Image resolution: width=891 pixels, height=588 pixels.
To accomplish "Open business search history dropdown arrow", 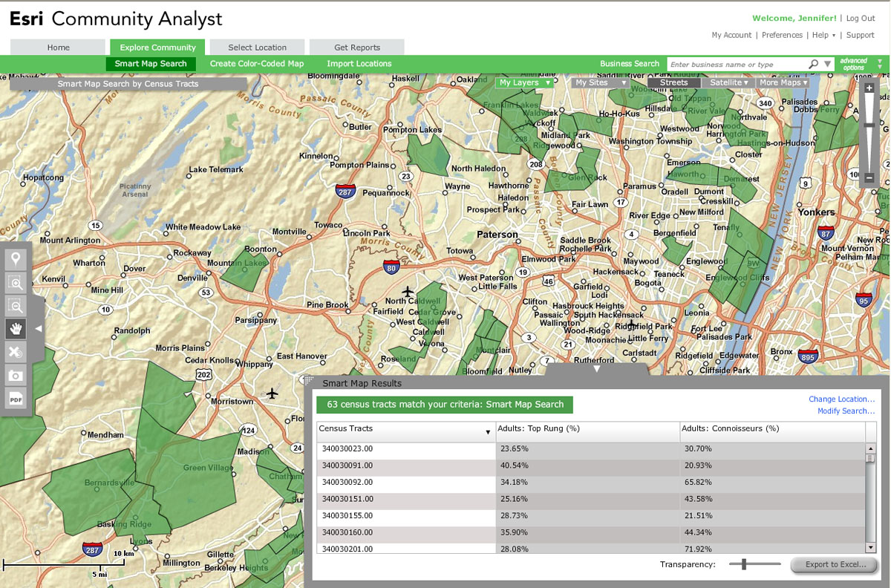I will click(x=827, y=65).
